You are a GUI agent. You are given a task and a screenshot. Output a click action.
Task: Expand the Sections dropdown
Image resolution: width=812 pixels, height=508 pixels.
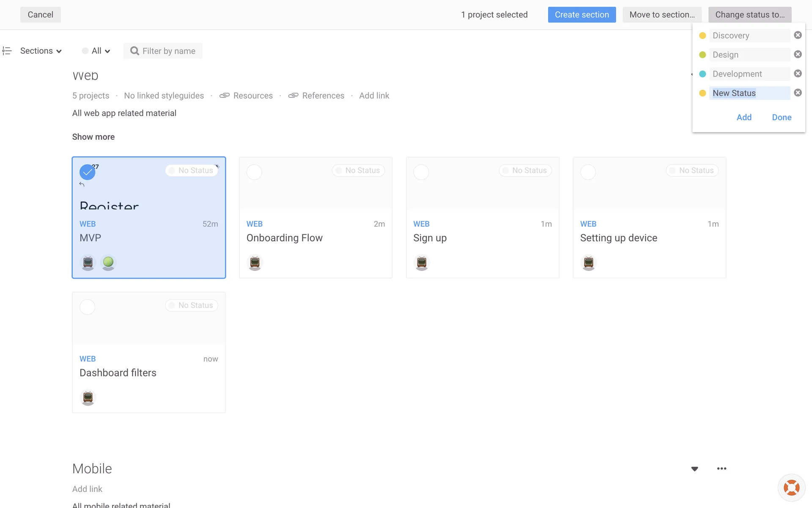(x=41, y=51)
